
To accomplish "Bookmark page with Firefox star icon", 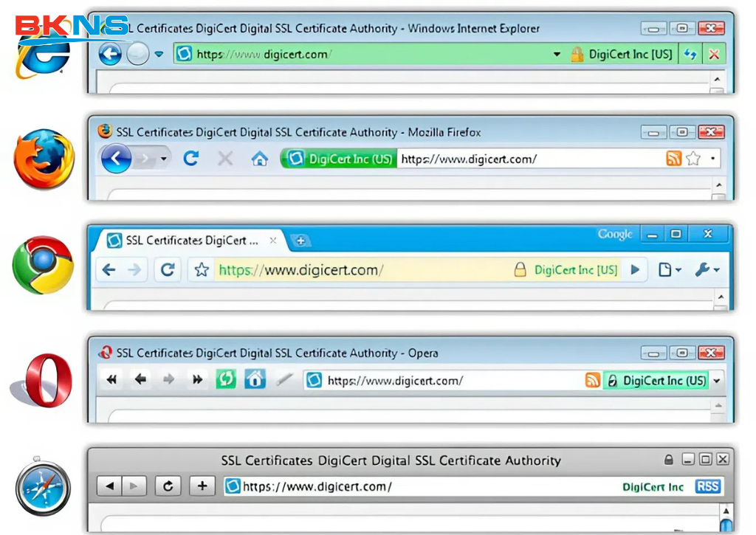I will point(693,159).
